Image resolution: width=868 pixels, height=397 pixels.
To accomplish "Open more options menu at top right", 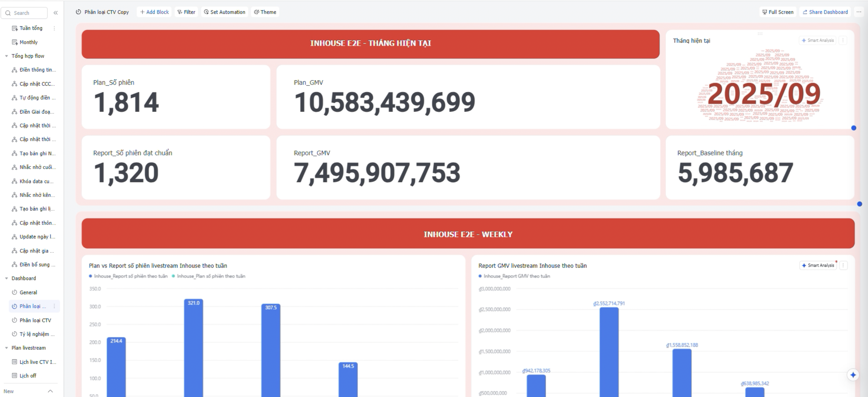I will (859, 12).
